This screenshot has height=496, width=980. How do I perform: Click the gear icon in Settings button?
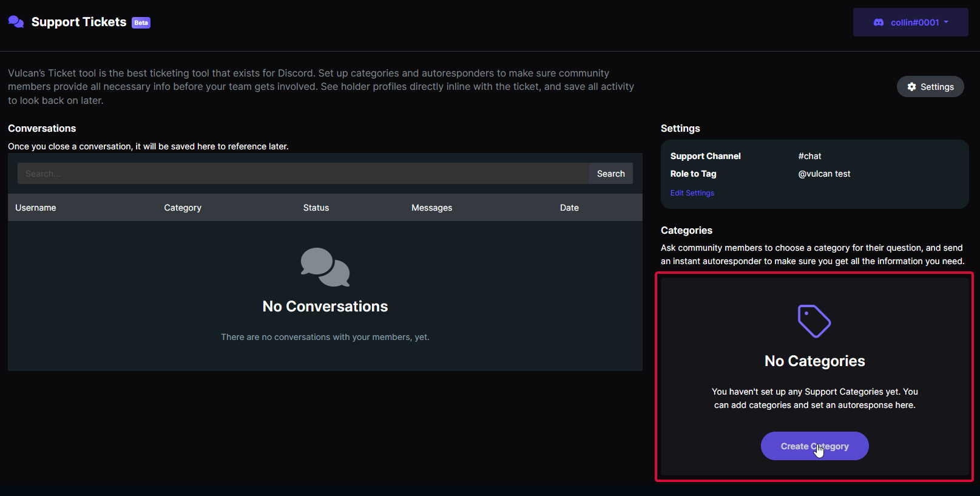[x=911, y=87]
